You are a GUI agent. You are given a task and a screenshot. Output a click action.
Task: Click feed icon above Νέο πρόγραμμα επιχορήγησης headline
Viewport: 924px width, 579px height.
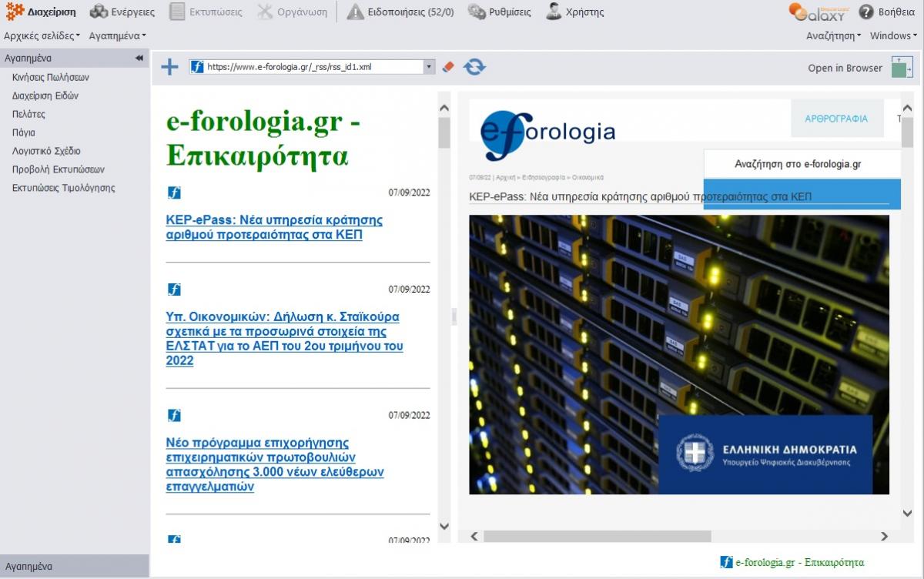174,415
